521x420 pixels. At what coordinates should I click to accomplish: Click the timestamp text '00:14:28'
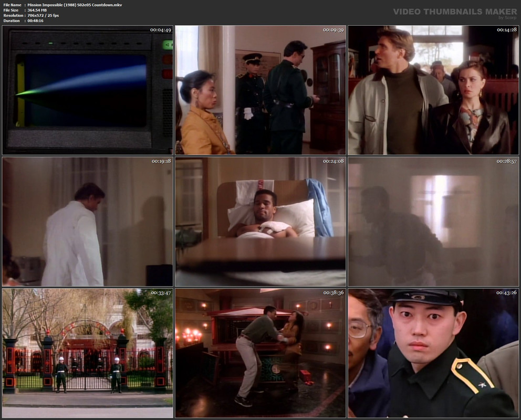coord(507,30)
